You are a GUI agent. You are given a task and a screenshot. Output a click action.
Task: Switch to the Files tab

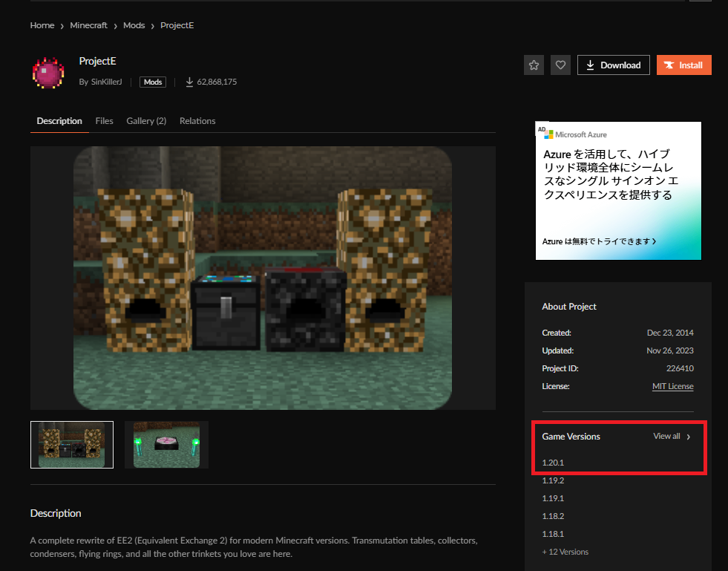point(105,121)
